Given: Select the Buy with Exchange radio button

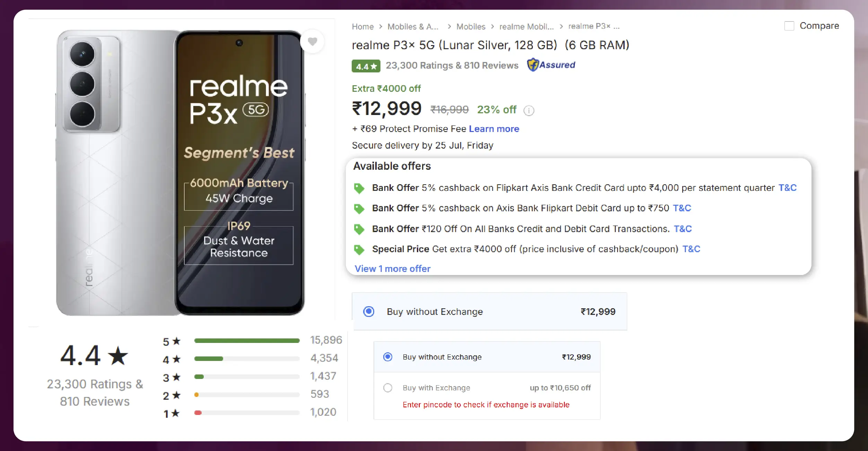Looking at the screenshot, I should (388, 388).
